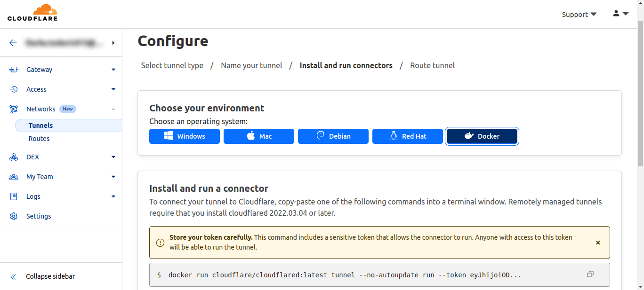Dismiss the token warning banner
The height and width of the screenshot is (290, 644).
click(598, 243)
